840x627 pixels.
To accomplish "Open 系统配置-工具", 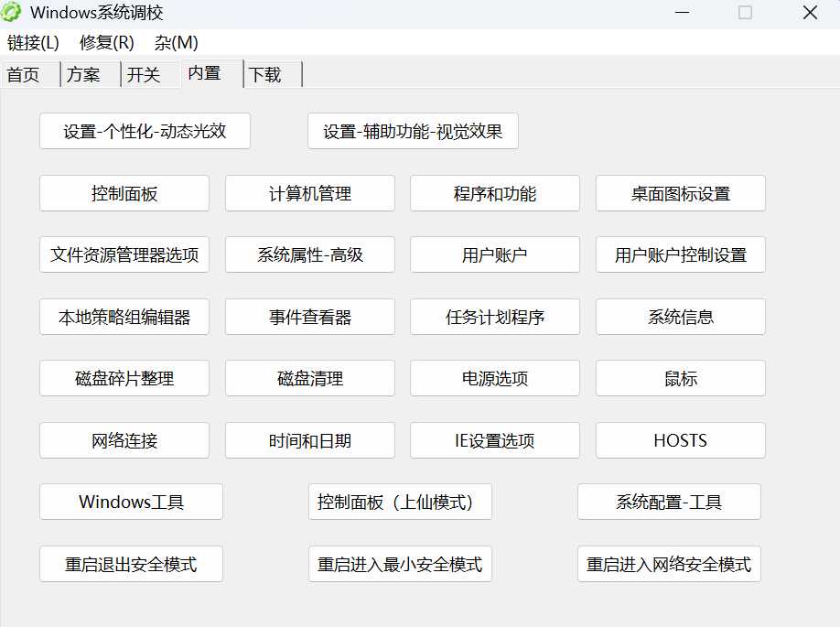I will (669, 502).
